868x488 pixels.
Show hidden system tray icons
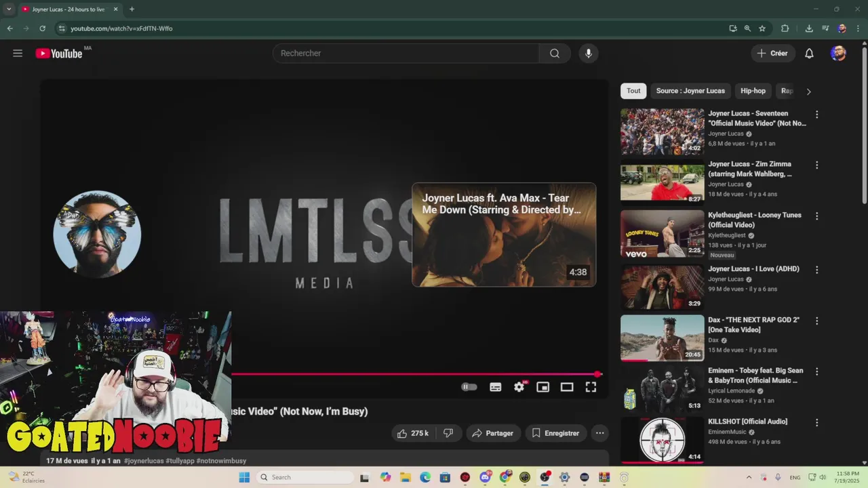click(x=749, y=477)
